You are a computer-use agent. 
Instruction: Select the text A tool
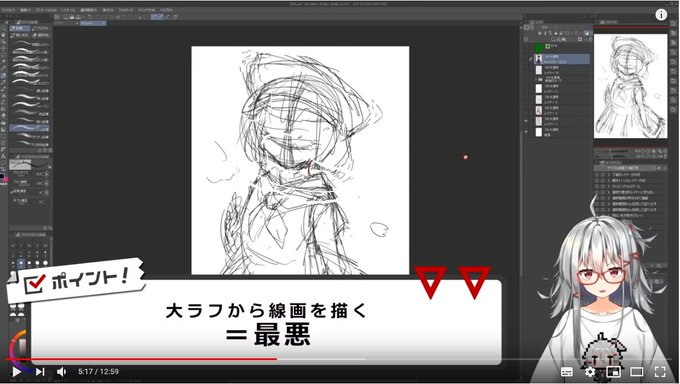click(3, 156)
